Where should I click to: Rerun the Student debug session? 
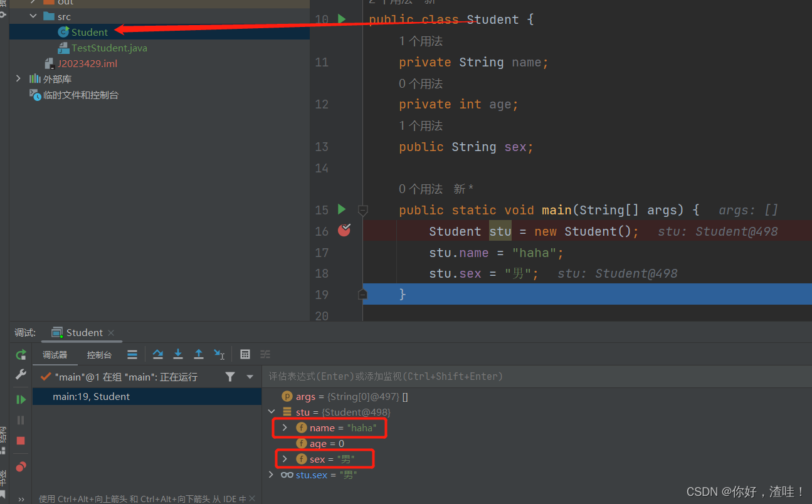(21, 355)
